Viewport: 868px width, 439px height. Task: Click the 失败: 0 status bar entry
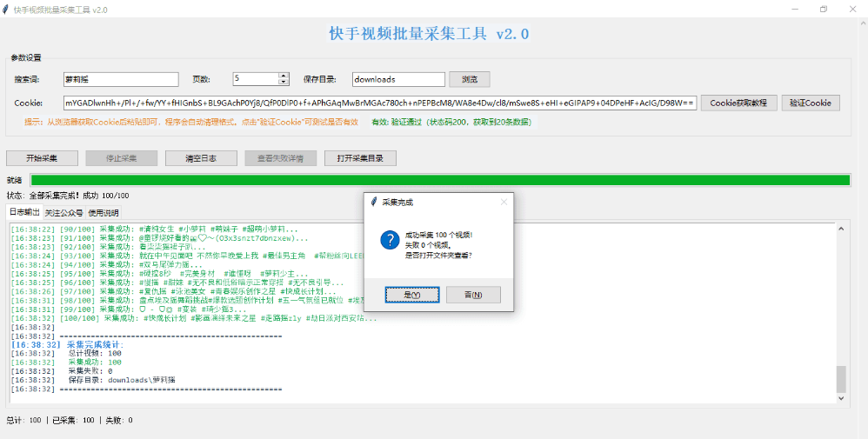pyautogui.click(x=119, y=420)
